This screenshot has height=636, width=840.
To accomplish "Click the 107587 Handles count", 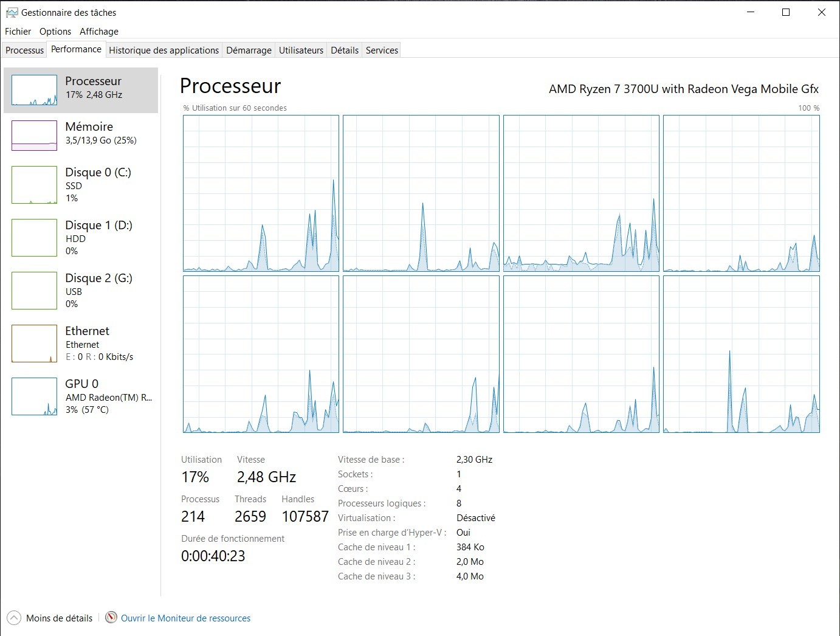I will [305, 517].
